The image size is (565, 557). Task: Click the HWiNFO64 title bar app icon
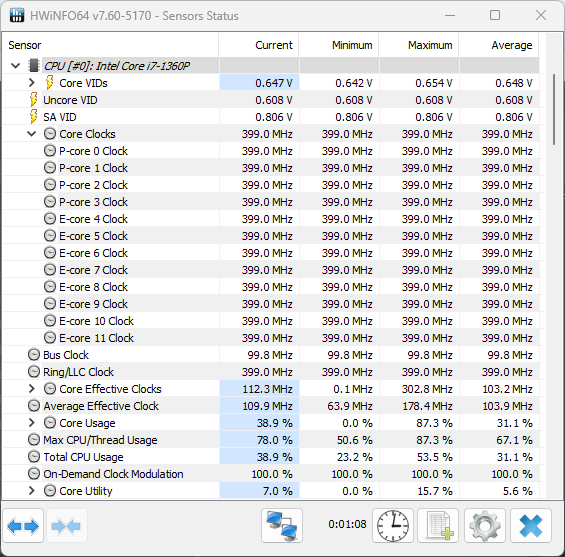[x=17, y=15]
